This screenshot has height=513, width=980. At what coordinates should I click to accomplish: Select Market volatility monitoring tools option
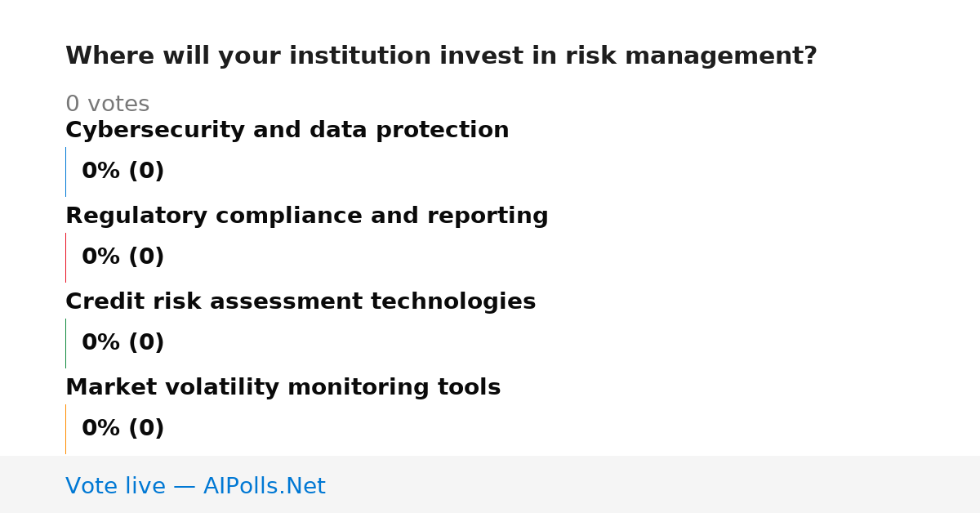click(x=283, y=388)
